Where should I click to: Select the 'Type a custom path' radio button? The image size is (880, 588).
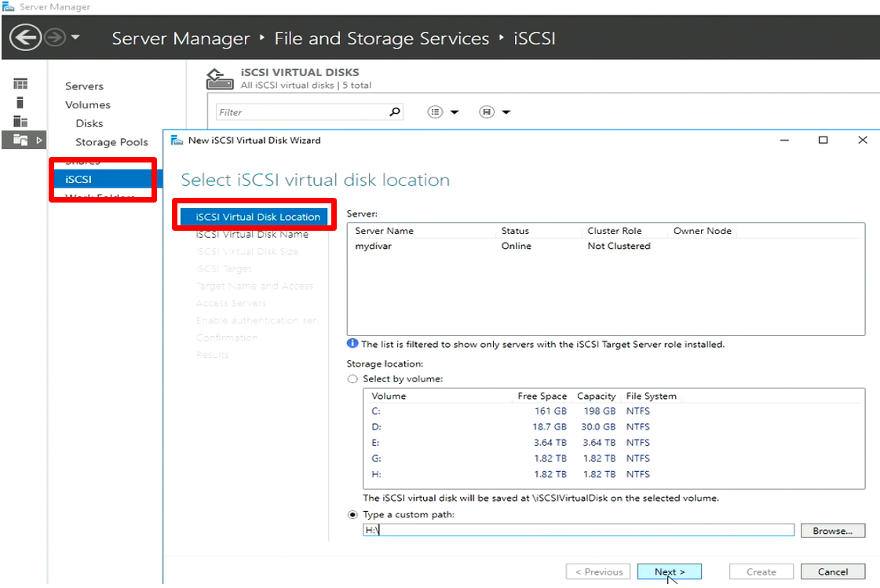tap(352, 515)
